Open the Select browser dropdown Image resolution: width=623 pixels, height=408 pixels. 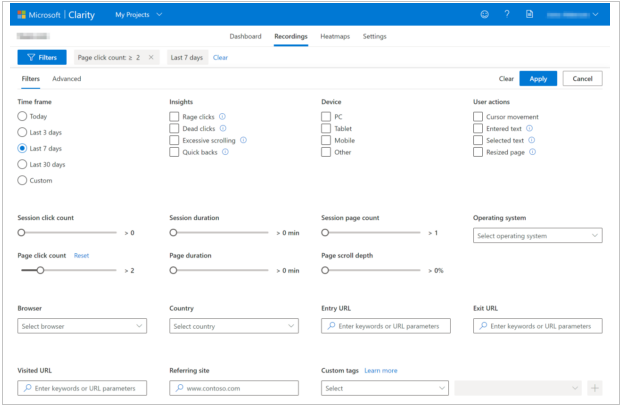click(x=82, y=326)
